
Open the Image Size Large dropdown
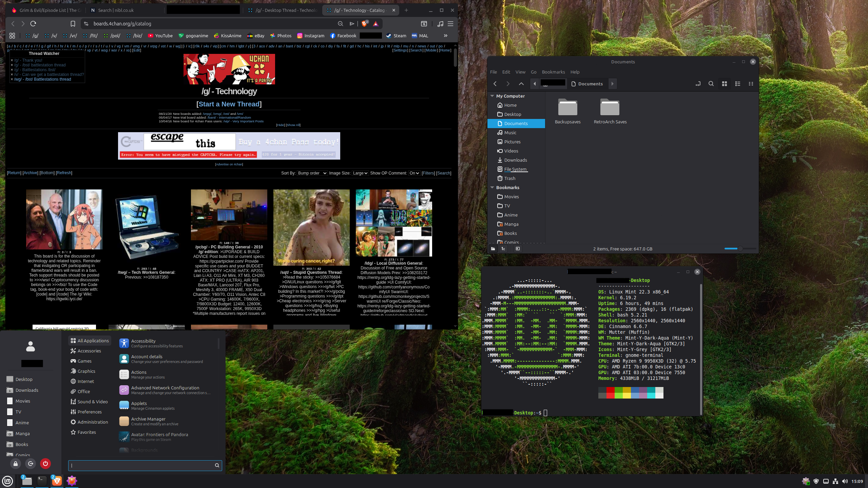[360, 173]
